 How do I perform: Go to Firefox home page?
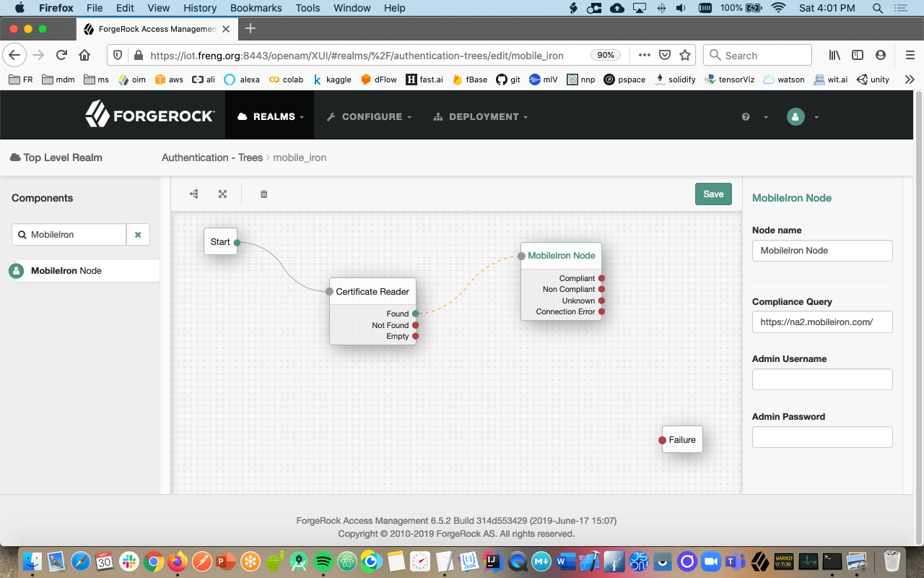[x=84, y=55]
